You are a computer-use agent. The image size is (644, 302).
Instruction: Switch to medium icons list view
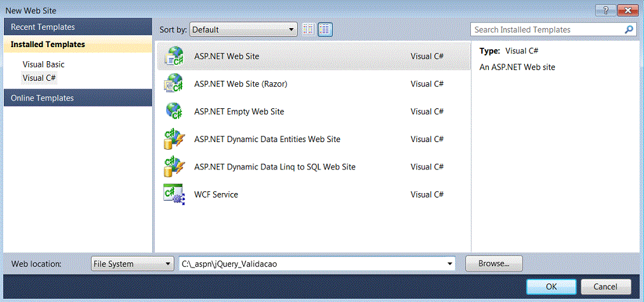click(x=325, y=29)
